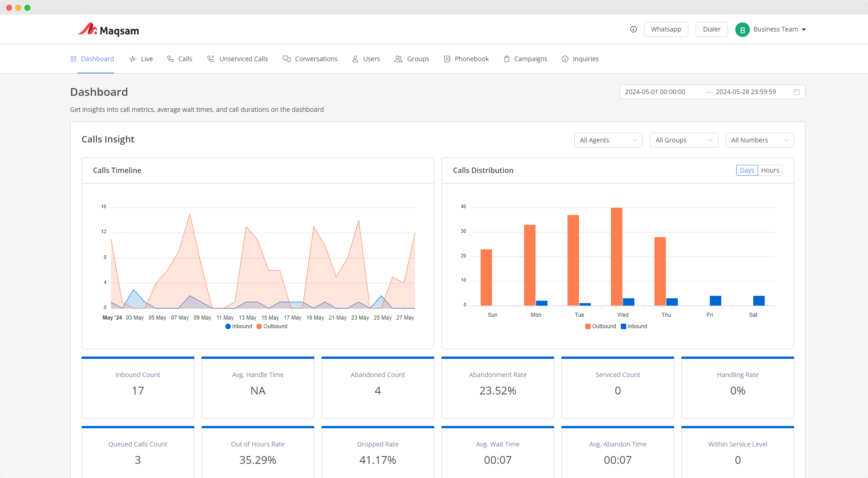The width and height of the screenshot is (868, 478).
Task: Click the start date field
Action: pos(655,92)
